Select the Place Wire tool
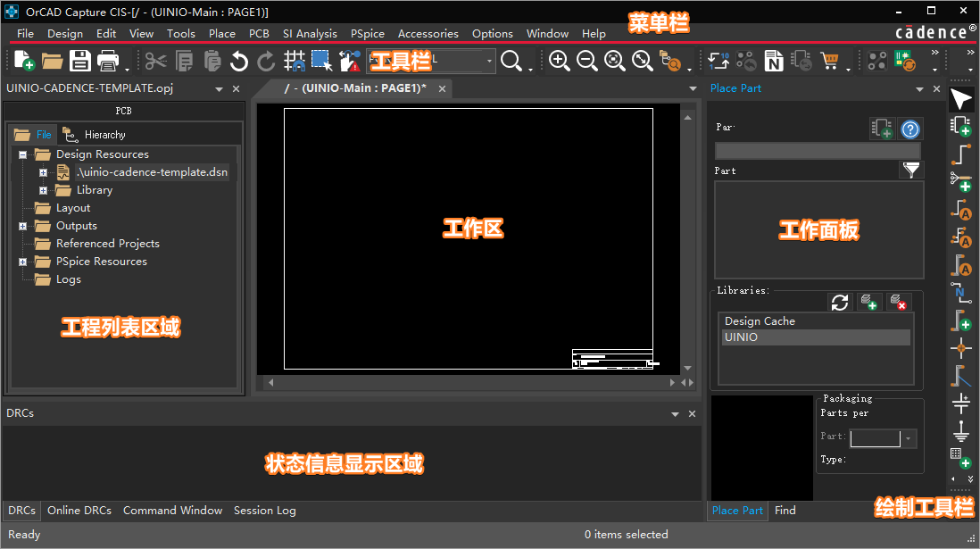Image resolution: width=980 pixels, height=549 pixels. (x=960, y=154)
